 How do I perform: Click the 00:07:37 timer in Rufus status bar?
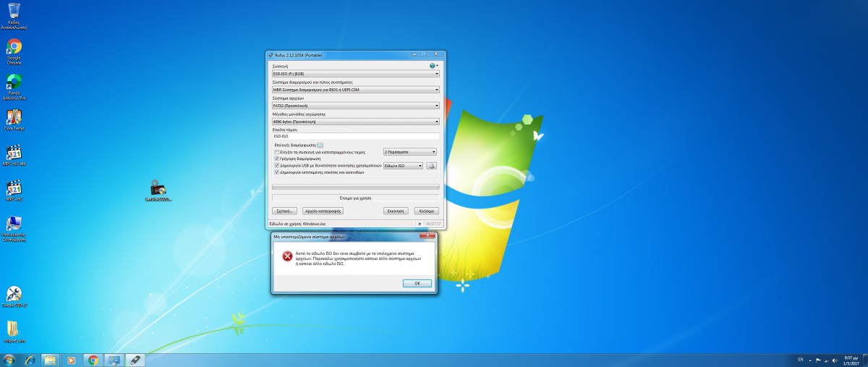pyautogui.click(x=433, y=224)
